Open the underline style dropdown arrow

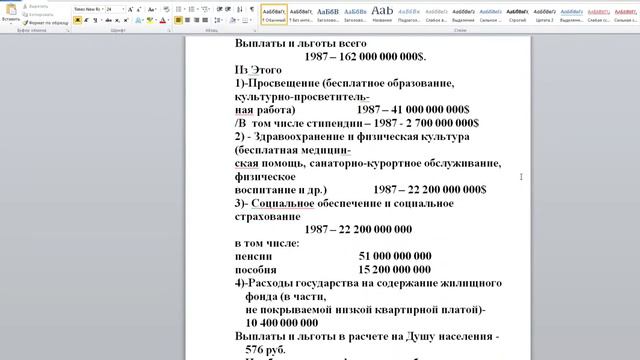(101, 20)
